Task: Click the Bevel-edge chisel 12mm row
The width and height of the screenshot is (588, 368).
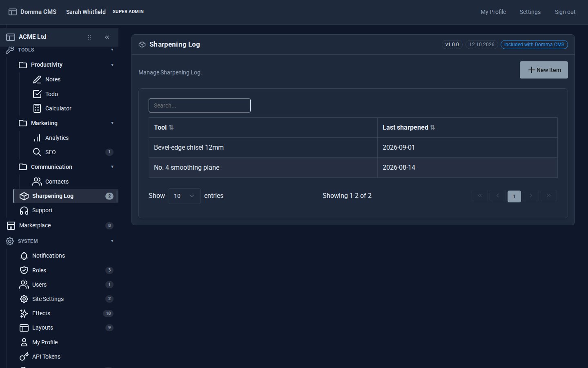Action: (x=353, y=148)
